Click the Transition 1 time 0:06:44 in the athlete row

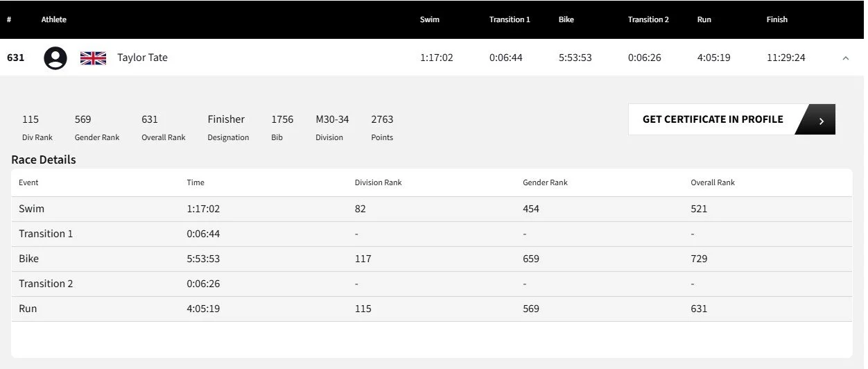(x=506, y=58)
